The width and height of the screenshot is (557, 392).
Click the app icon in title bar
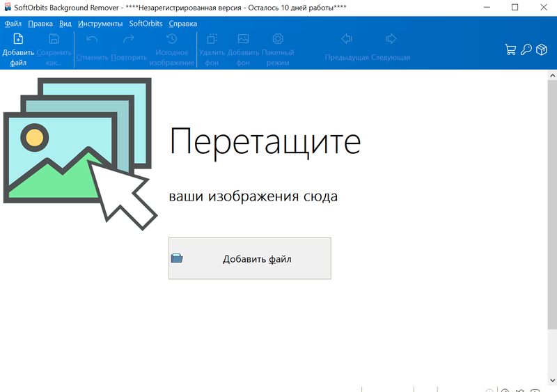[x=8, y=7]
